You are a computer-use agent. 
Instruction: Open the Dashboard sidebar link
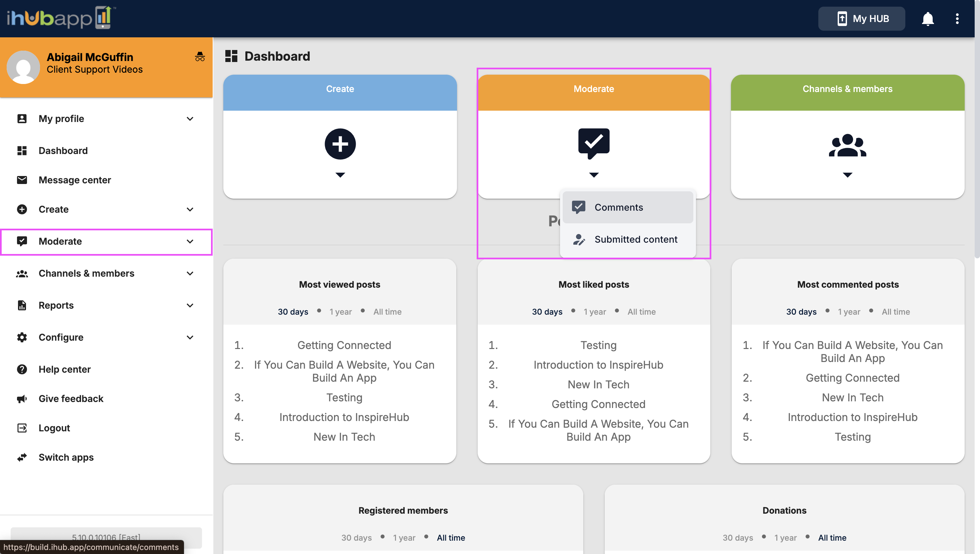click(x=106, y=150)
